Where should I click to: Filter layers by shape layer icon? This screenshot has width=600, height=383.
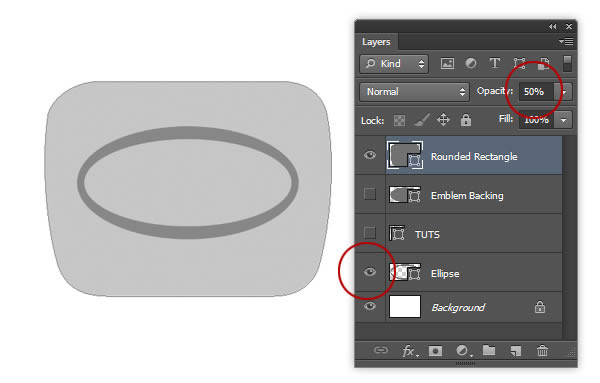519,64
